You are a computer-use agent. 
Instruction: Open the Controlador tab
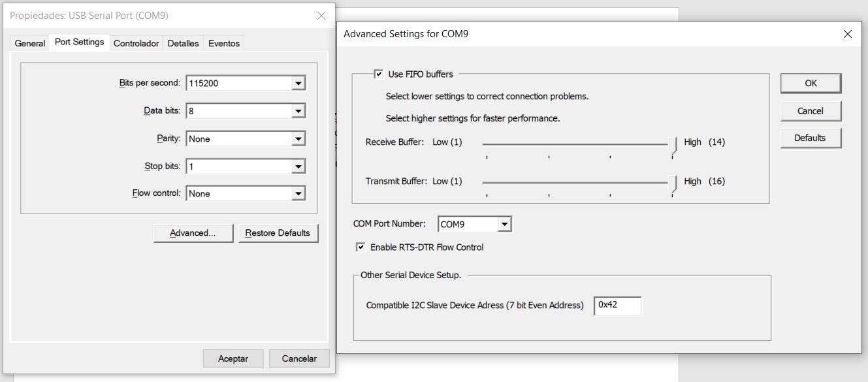click(x=136, y=43)
